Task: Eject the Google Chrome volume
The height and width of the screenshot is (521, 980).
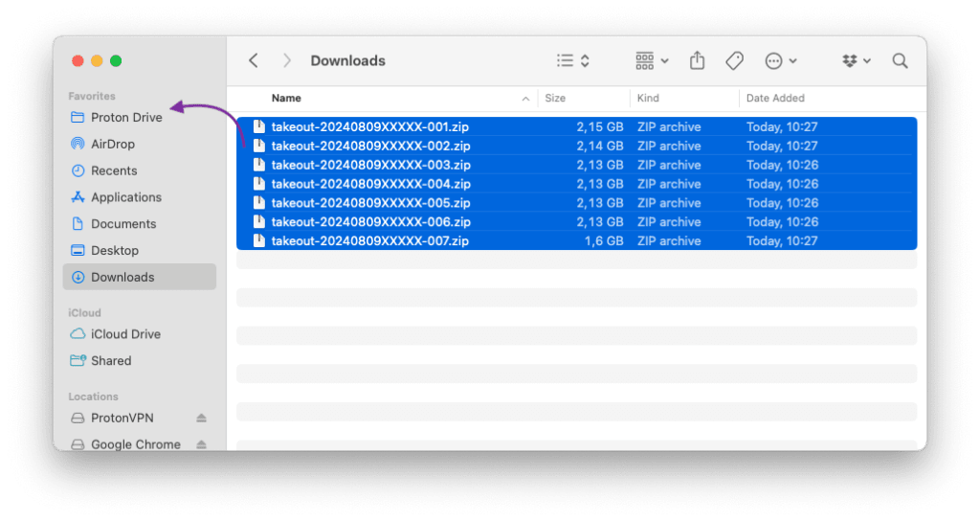Action: coord(201,444)
